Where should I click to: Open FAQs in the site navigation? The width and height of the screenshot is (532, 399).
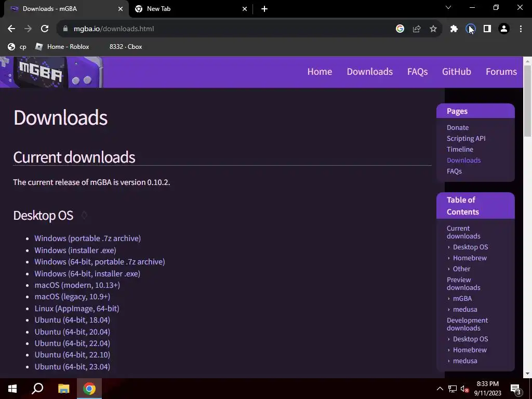pos(417,72)
